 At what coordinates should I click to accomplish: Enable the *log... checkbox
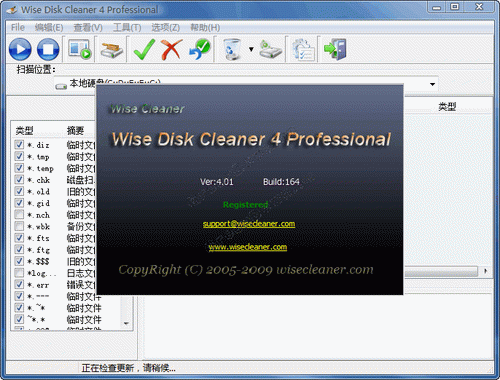[x=19, y=273]
